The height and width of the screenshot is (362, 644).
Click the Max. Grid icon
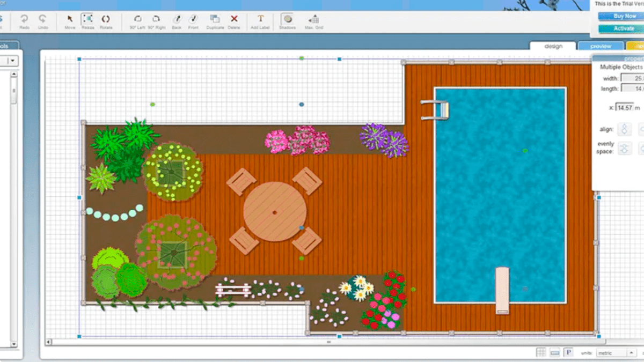[314, 21]
